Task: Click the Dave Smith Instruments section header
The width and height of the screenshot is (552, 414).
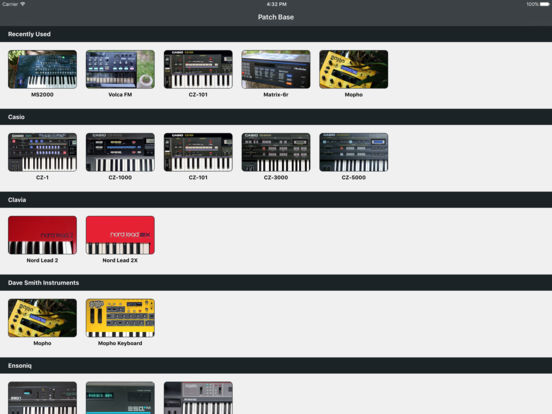Action: pos(276,283)
